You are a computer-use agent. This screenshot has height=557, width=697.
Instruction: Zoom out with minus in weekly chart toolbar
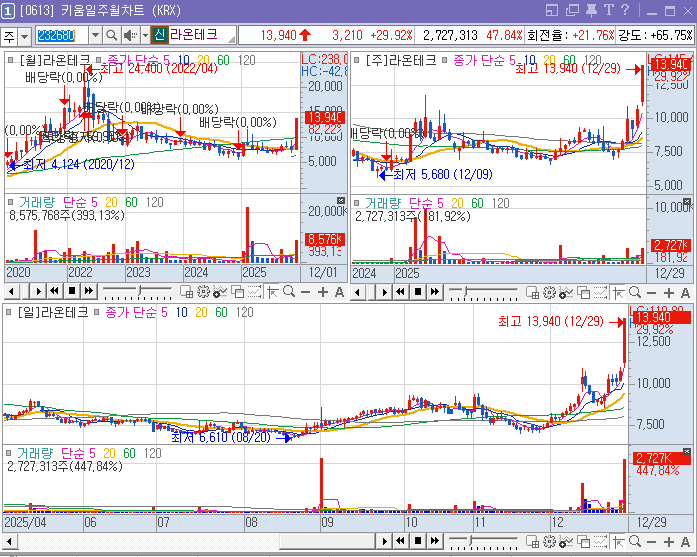pos(652,293)
